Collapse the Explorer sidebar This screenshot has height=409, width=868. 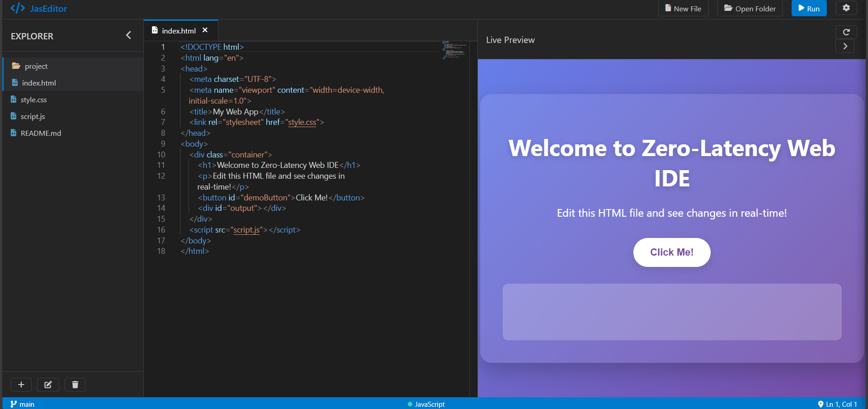pyautogui.click(x=128, y=35)
